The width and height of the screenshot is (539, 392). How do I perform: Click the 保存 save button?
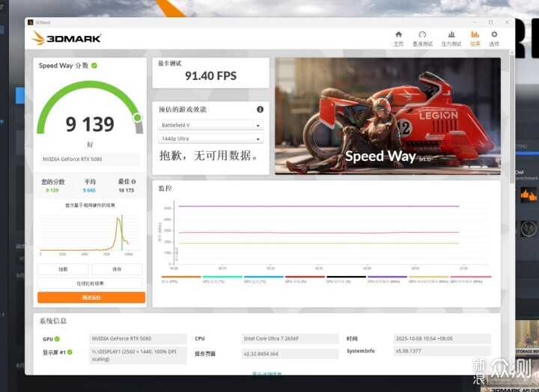tap(117, 269)
